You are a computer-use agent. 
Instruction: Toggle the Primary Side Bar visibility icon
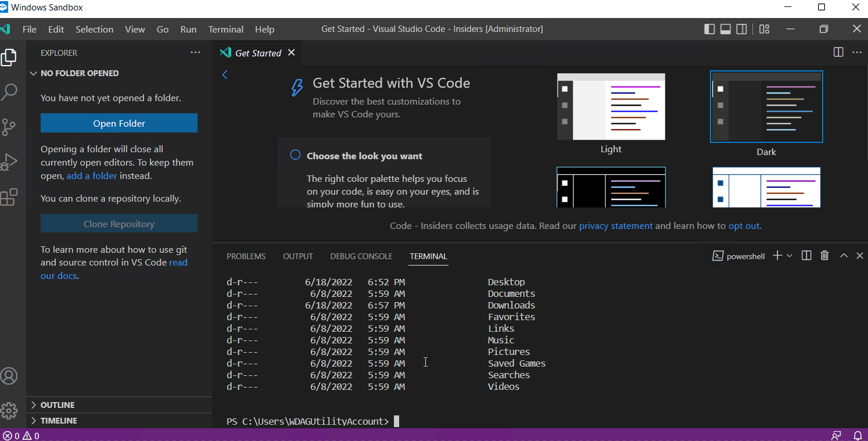tap(709, 28)
